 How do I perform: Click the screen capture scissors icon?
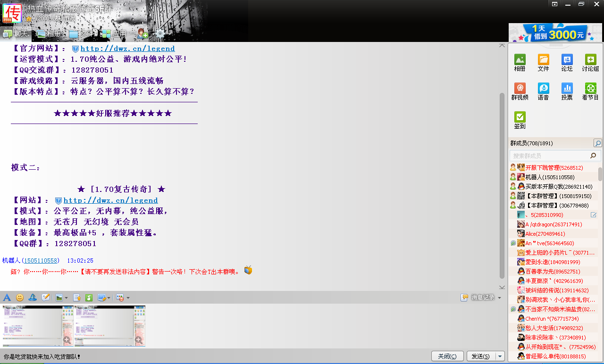[101, 298]
